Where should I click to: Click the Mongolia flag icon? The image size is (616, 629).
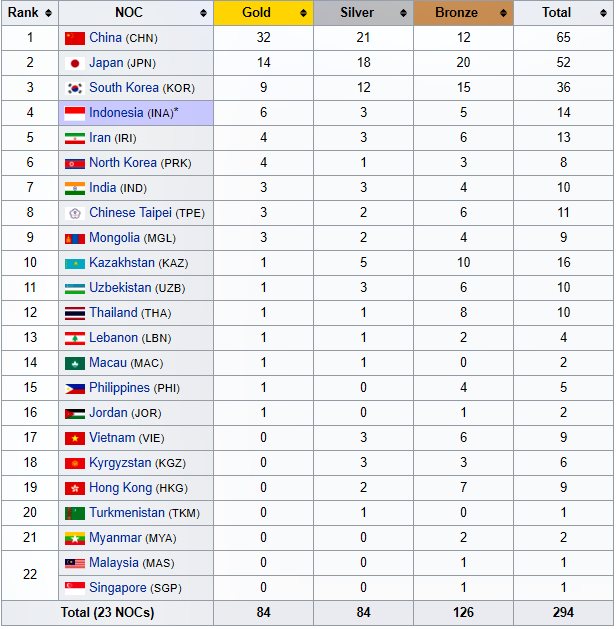[x=75, y=239]
